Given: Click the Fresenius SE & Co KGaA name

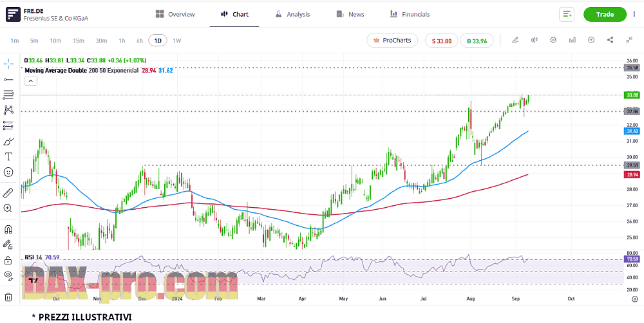Looking at the screenshot, I should coord(56,19).
